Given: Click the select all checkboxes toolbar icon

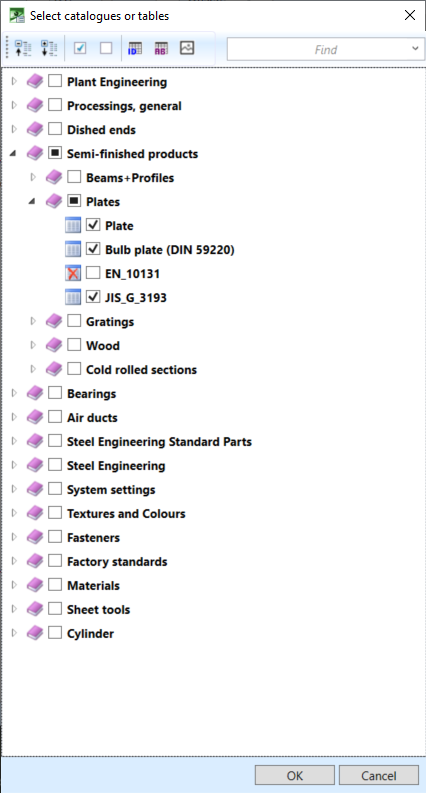Looking at the screenshot, I should (x=80, y=49).
